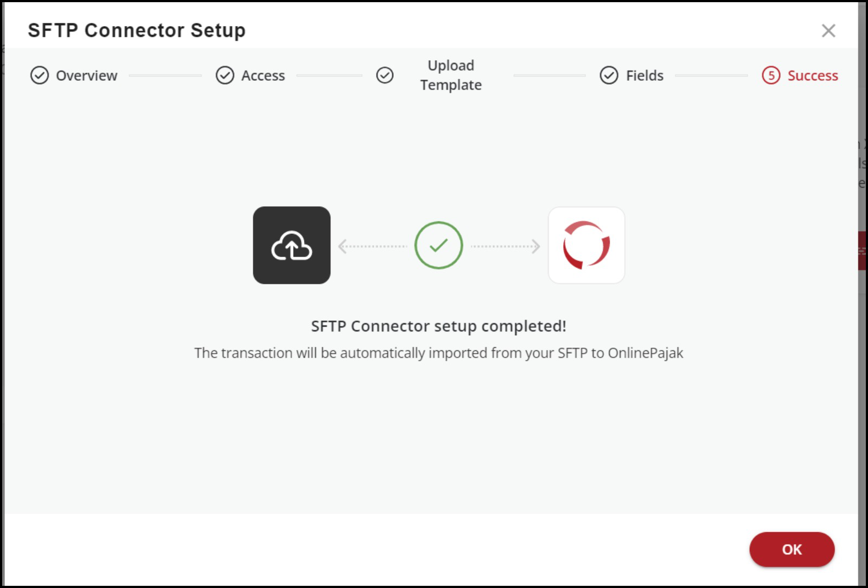Screen dimensions: 868x588
Task: Switch to the Fields step
Action: coord(644,75)
